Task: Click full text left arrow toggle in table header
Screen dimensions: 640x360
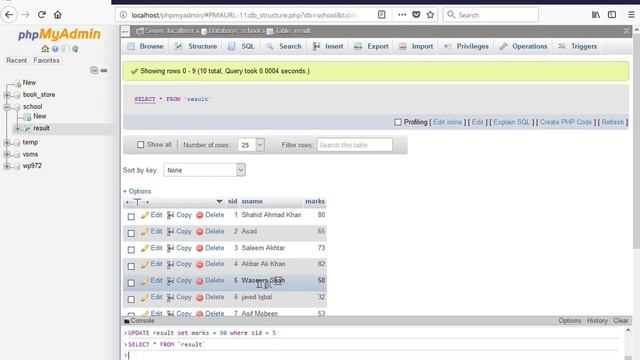Action: coord(128,202)
